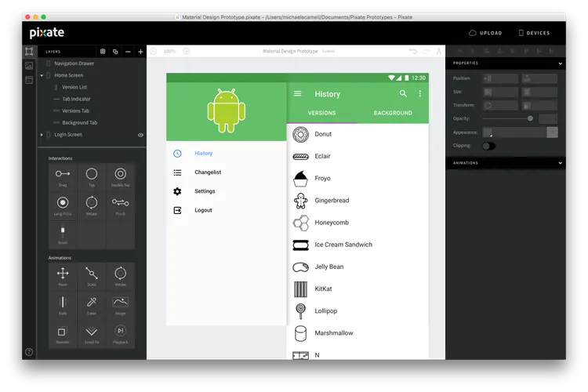Choose the Long Press interaction
The width and height of the screenshot is (588, 392).
(63, 202)
